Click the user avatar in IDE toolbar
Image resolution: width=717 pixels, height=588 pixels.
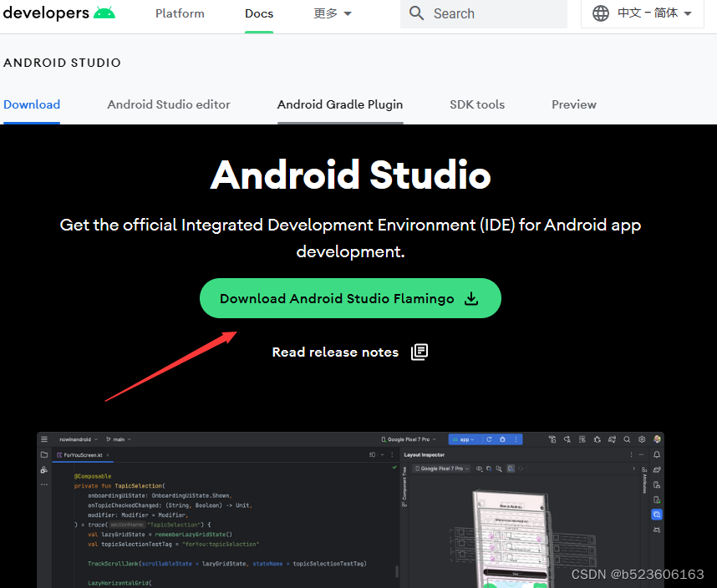[x=657, y=439]
